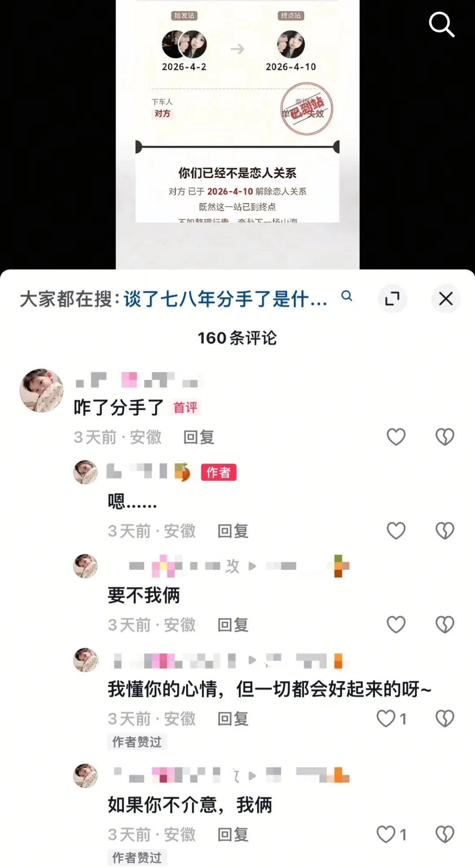Open the author's avatar beside 作者 badge
Screen dimensions: 475x868
pos(85,472)
